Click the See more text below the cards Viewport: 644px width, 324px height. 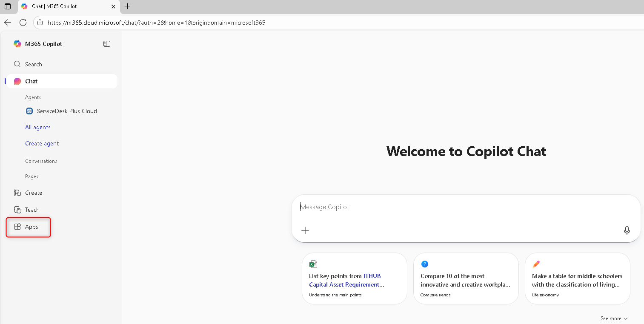pos(611,318)
